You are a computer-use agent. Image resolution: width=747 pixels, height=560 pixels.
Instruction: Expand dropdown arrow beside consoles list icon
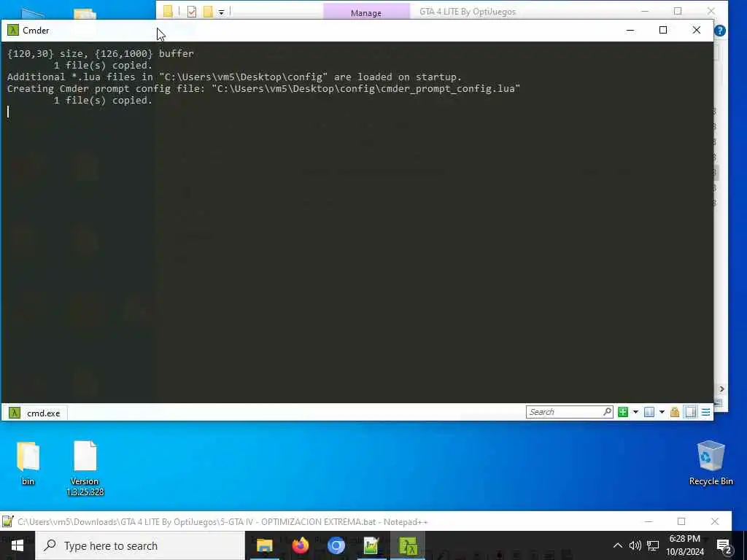click(x=662, y=413)
